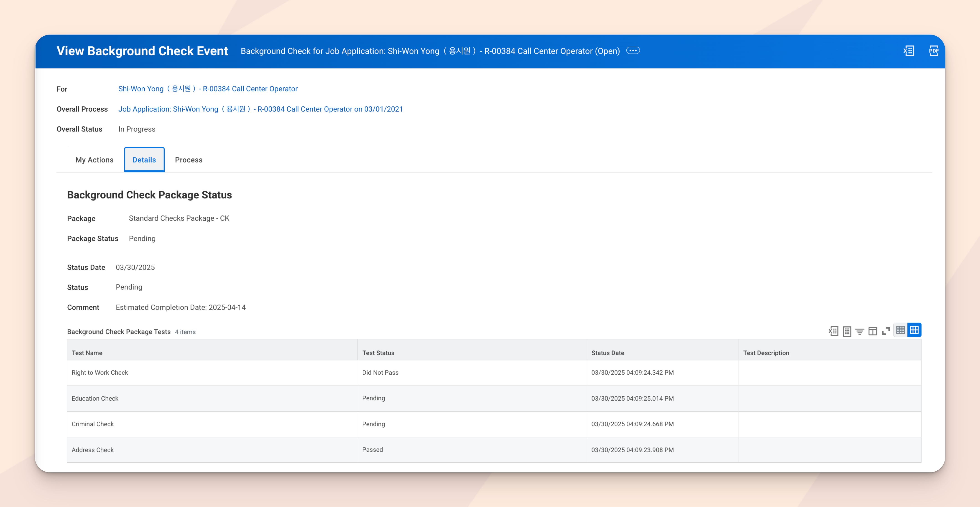Click Background Check Package Status heading

click(x=150, y=195)
